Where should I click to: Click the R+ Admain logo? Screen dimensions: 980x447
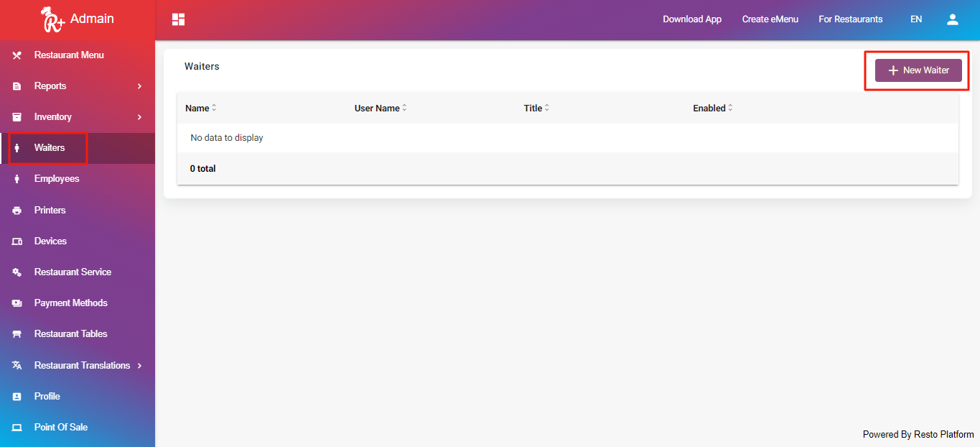pyautogui.click(x=77, y=19)
